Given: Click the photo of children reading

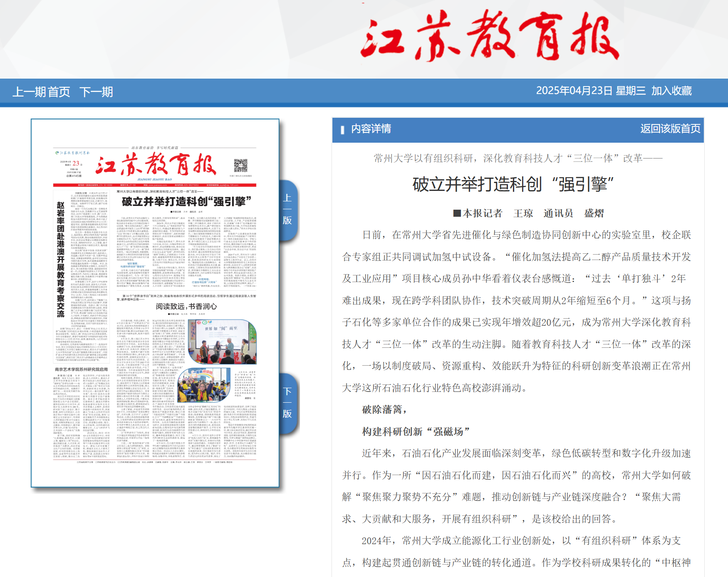Looking at the screenshot, I should [204, 385].
